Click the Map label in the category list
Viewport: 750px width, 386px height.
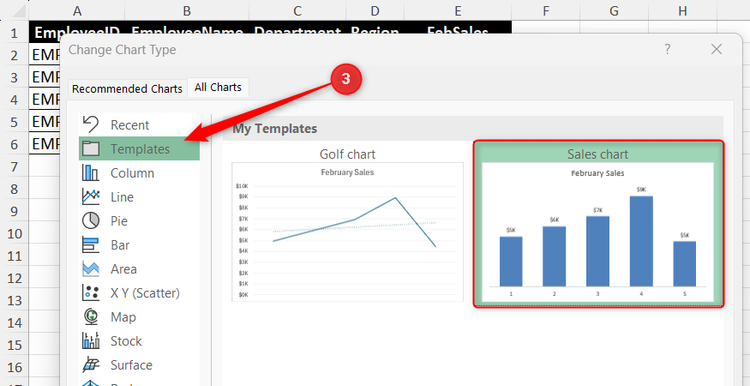123,317
